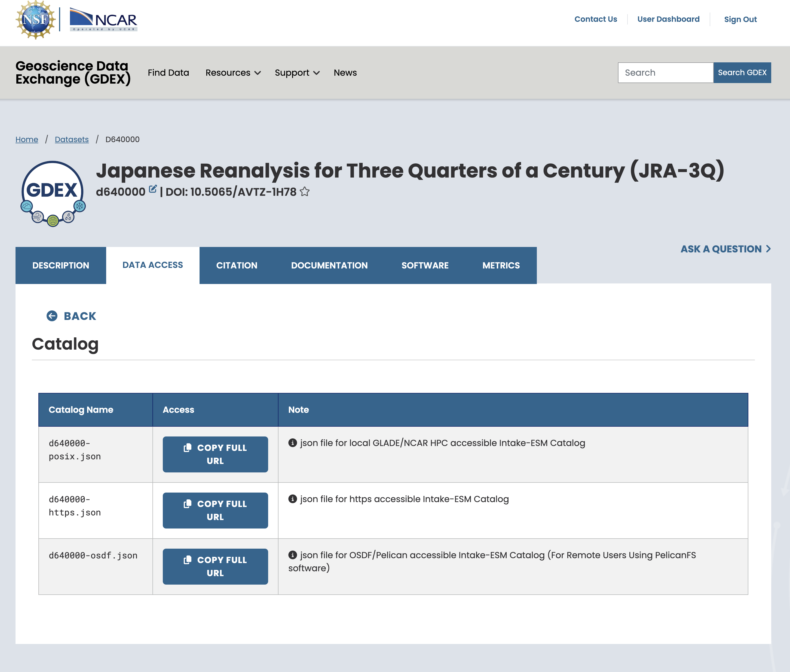Click the Datasets breadcrumb link
The height and width of the screenshot is (672, 790).
pos(72,139)
